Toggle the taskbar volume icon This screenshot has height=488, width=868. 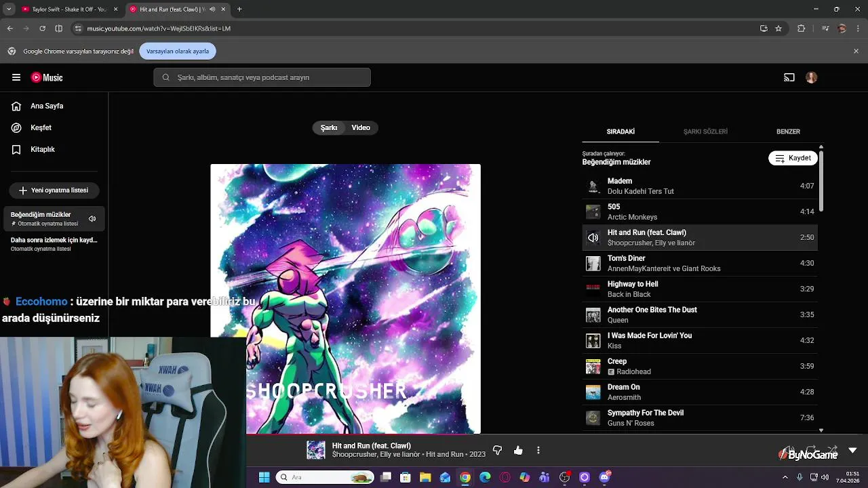coord(825,477)
